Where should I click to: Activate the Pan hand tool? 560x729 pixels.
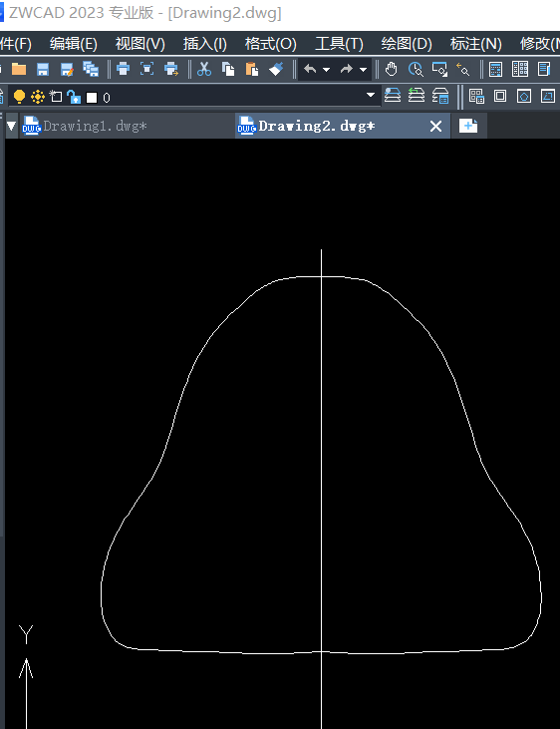[392, 69]
